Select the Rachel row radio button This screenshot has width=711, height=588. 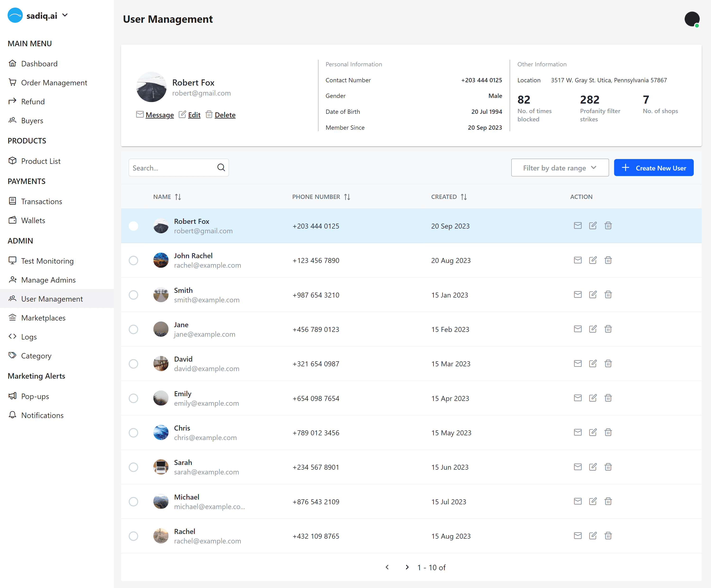pos(133,536)
